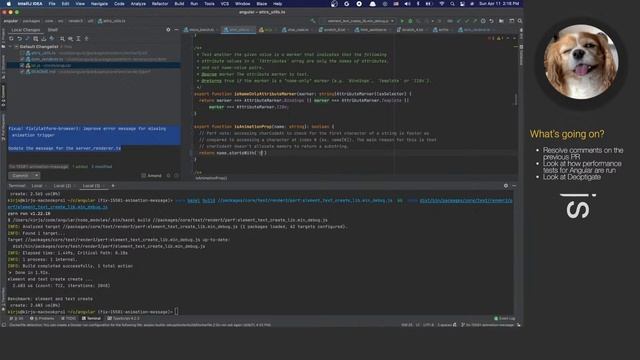The width and height of the screenshot is (640, 360).
Task: Click the Git rollback arrow in the main toolbar
Action: 491,21
